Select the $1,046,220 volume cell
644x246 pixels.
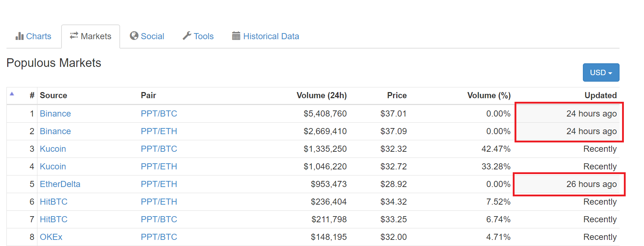pyautogui.click(x=325, y=167)
